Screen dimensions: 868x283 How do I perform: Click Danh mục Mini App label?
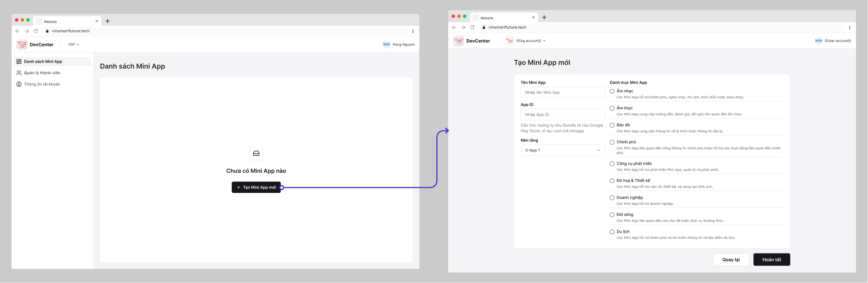pos(628,82)
